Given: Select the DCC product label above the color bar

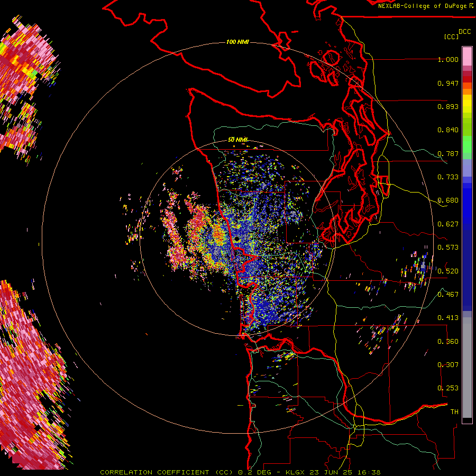Looking at the screenshot, I should 464,31.
